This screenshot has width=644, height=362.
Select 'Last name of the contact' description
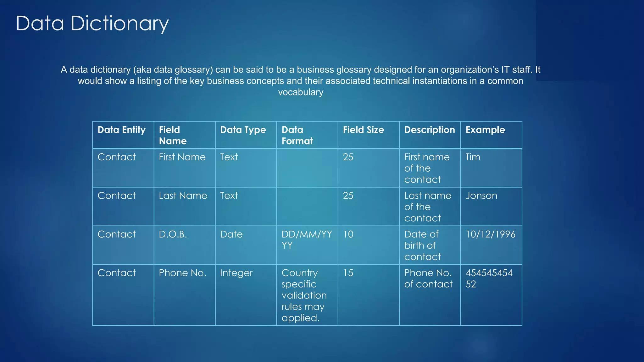430,207
